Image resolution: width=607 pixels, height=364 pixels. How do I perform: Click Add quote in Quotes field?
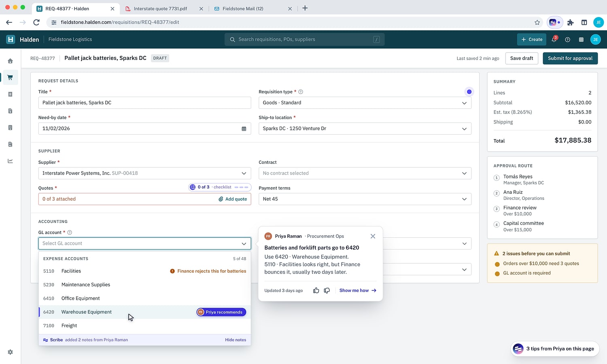click(233, 199)
